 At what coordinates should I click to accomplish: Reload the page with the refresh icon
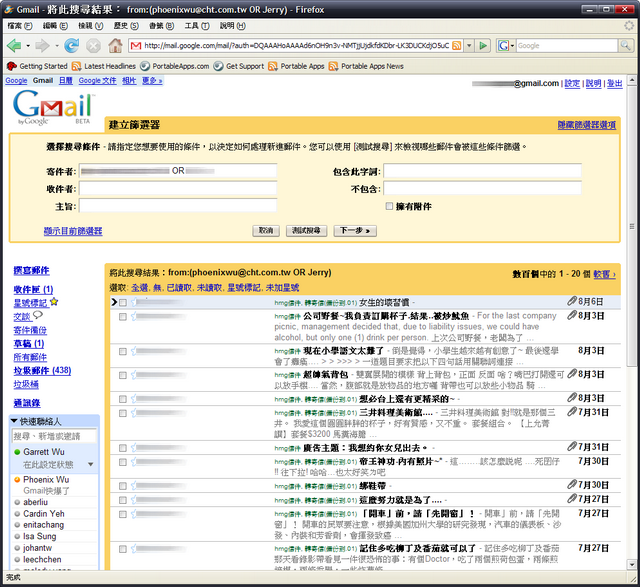coord(71,46)
